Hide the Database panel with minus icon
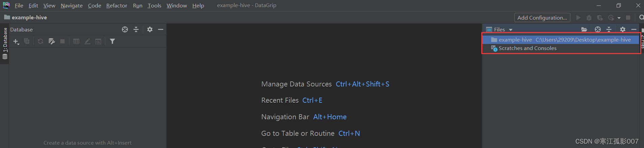Image resolution: width=644 pixels, height=148 pixels. [x=161, y=29]
